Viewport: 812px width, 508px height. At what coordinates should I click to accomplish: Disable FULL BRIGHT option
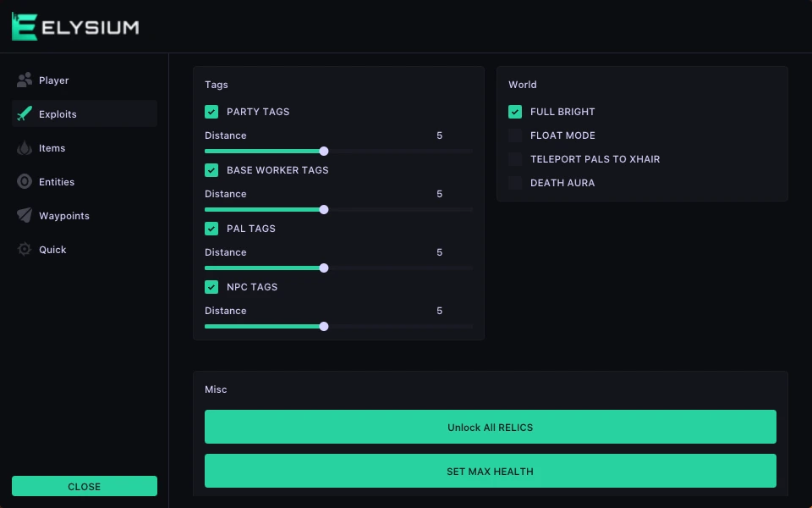pos(515,112)
